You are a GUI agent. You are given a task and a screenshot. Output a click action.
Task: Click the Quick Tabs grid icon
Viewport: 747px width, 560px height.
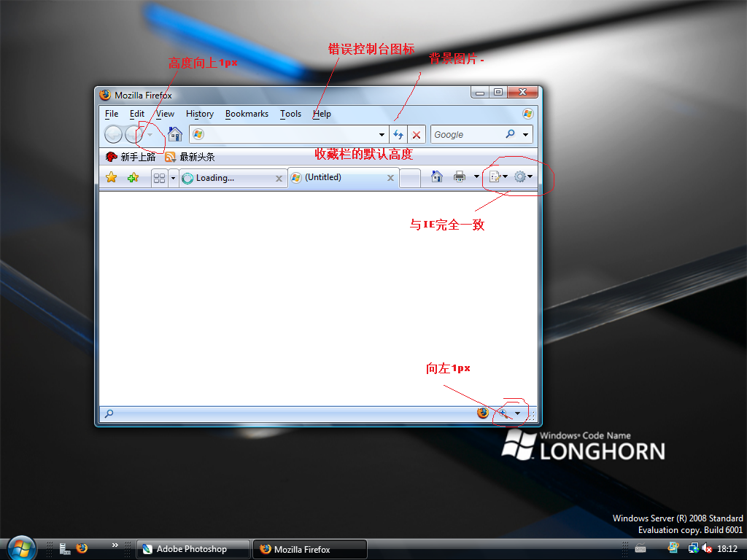pos(159,178)
